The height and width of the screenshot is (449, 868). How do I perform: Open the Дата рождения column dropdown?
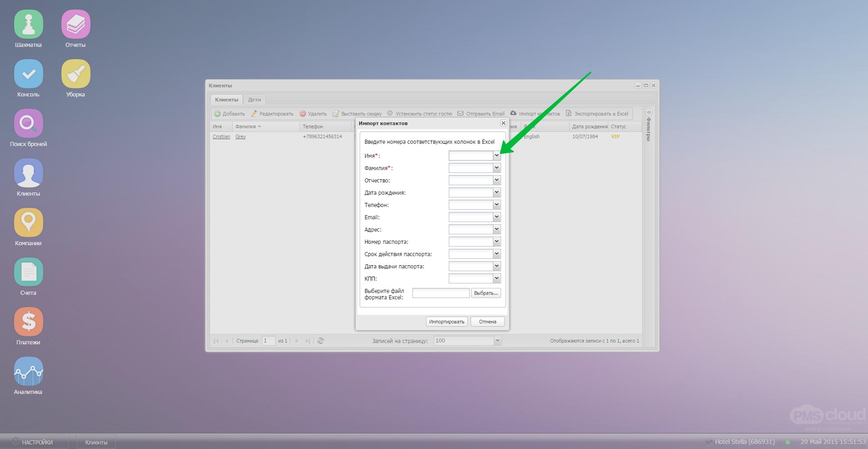(497, 192)
